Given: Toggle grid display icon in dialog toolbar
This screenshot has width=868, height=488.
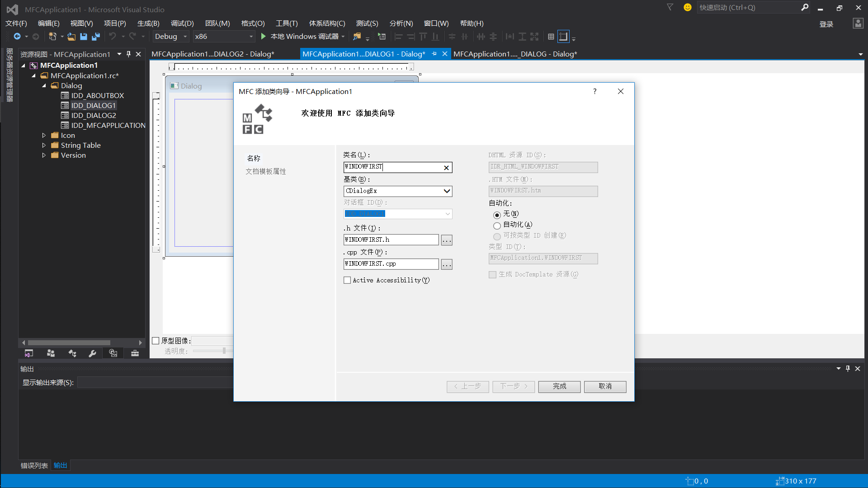Looking at the screenshot, I should pyautogui.click(x=551, y=37).
